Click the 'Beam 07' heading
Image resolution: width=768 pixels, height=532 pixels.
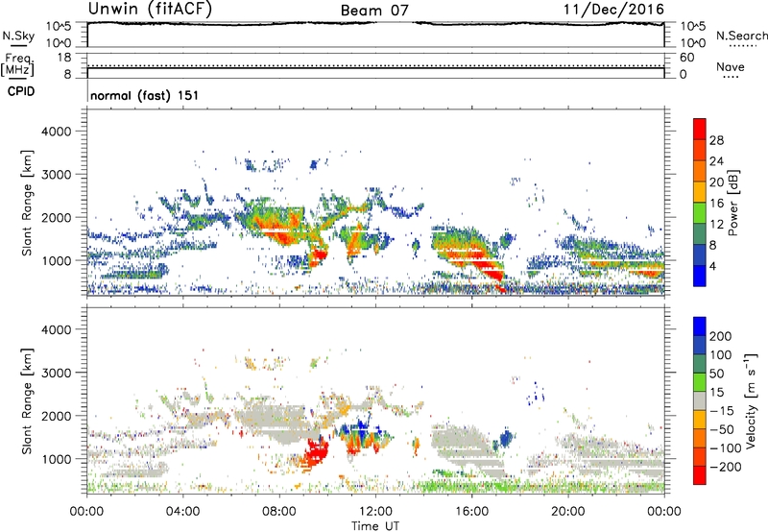click(x=374, y=11)
